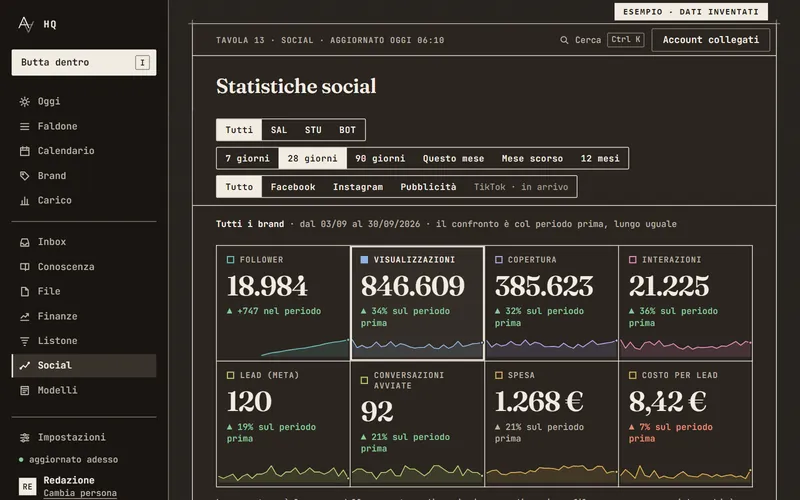Image resolution: width=800 pixels, height=500 pixels.
Task: Show only Facebook stats
Action: [x=293, y=187]
